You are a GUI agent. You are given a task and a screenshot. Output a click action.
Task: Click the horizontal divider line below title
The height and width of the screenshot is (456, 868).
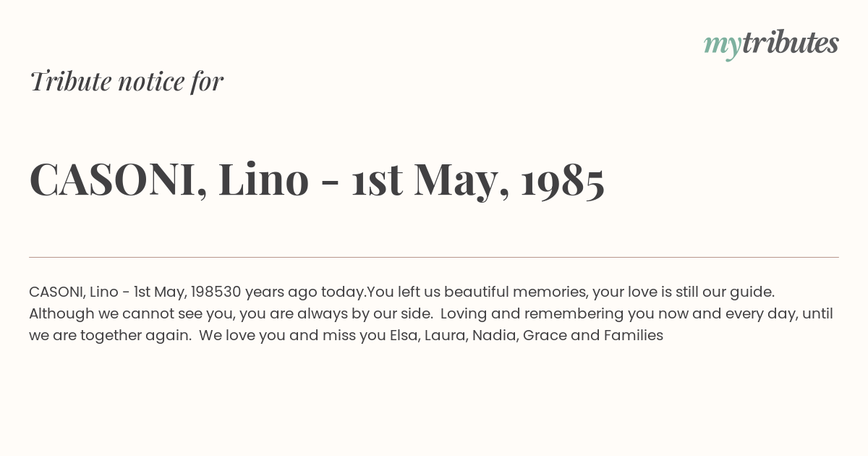434,257
